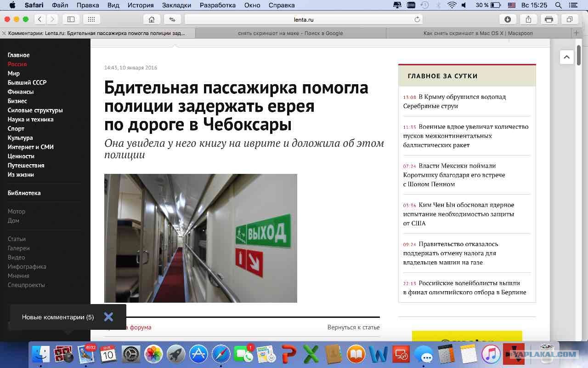
Task: Close the Lenta.ru comments tab
Action: tap(4, 33)
